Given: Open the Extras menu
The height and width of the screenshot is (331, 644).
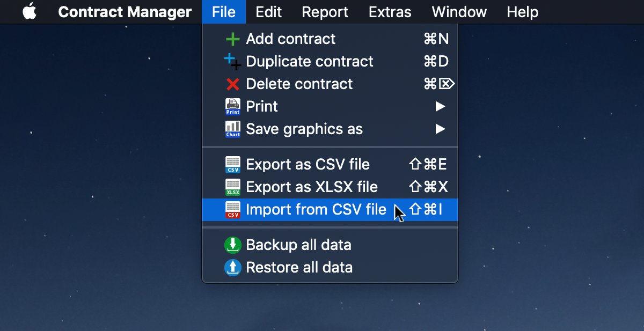Looking at the screenshot, I should click(390, 12).
